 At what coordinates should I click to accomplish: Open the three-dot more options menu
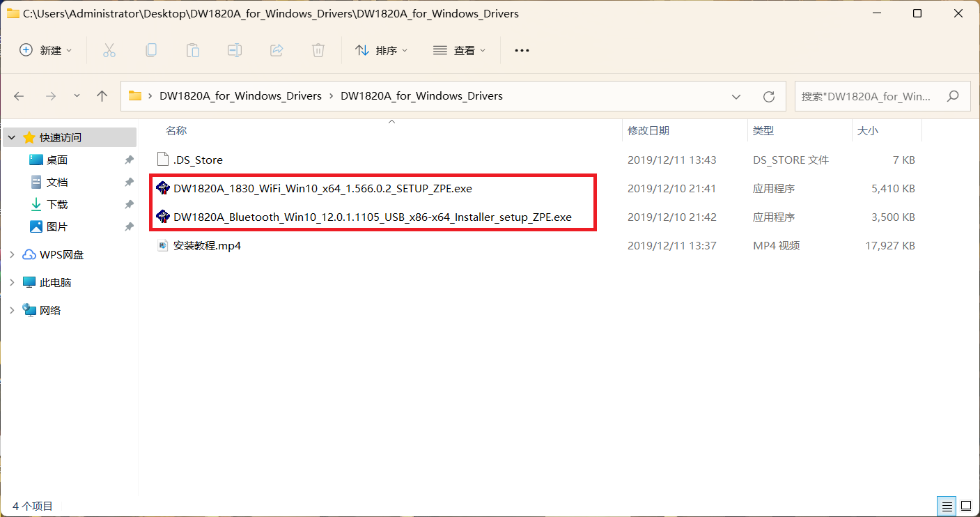pos(522,50)
